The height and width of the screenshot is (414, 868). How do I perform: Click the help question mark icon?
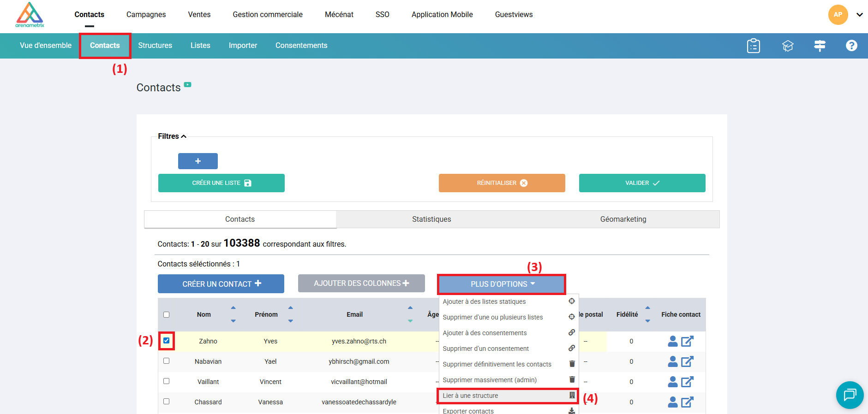click(851, 46)
